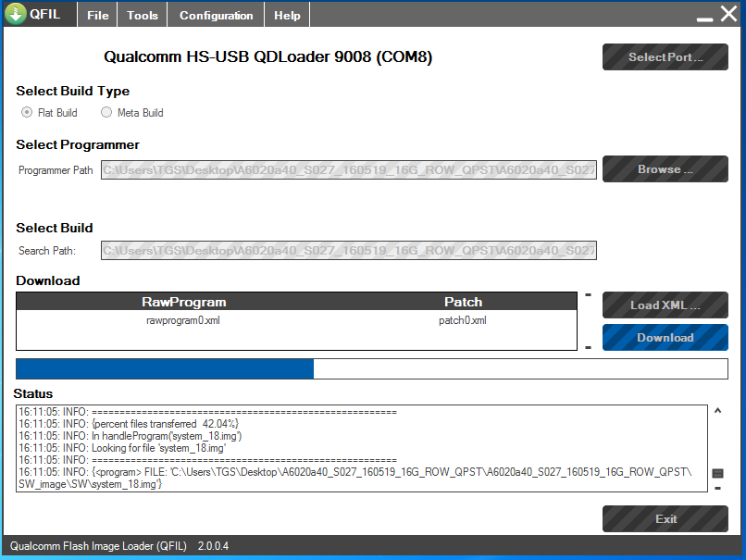Click the Programmer Path input field

pos(349,170)
